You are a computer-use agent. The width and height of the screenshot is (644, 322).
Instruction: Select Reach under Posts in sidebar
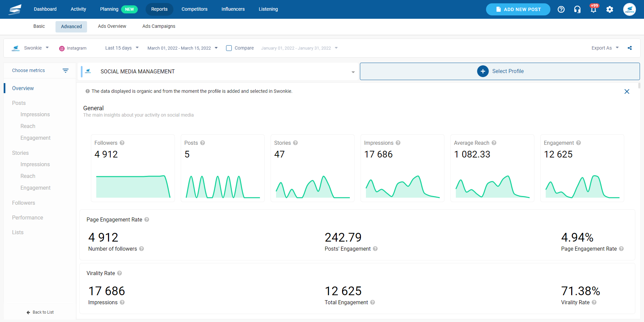(x=28, y=126)
